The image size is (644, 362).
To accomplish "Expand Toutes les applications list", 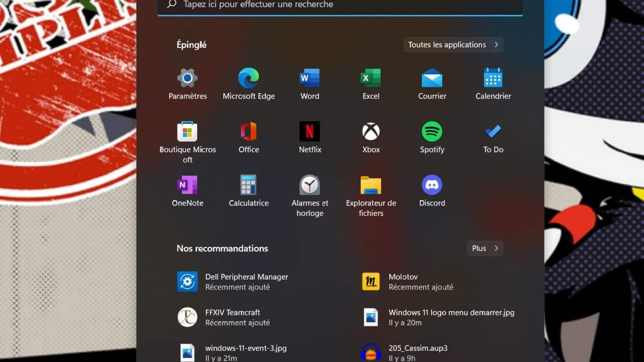I will click(x=453, y=45).
